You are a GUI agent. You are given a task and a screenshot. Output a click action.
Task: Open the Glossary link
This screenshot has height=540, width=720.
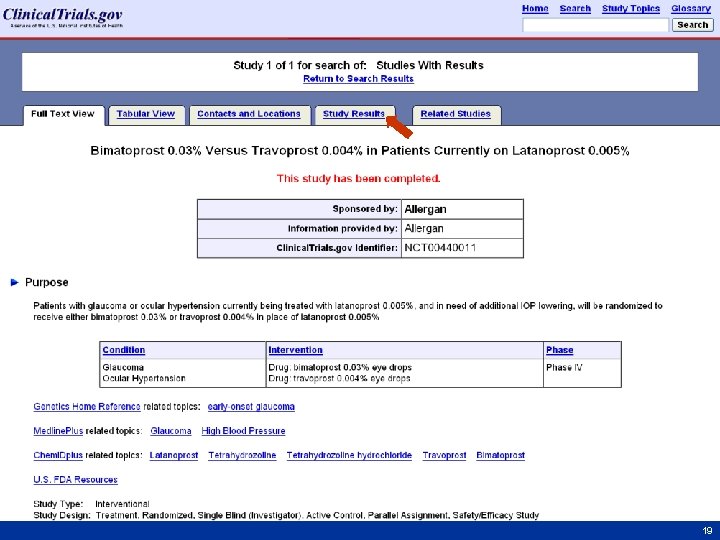tap(691, 9)
